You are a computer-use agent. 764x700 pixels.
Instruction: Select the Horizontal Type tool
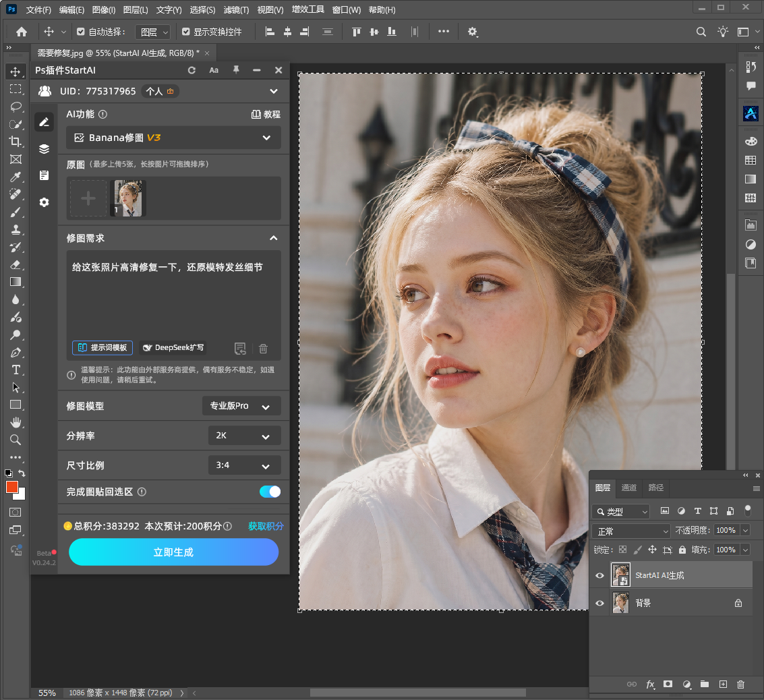(x=15, y=370)
